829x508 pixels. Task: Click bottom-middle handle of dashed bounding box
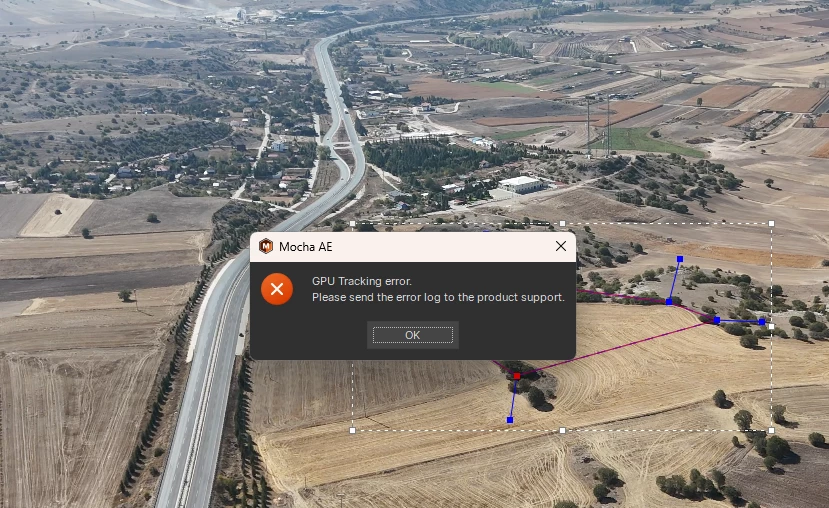pos(563,430)
